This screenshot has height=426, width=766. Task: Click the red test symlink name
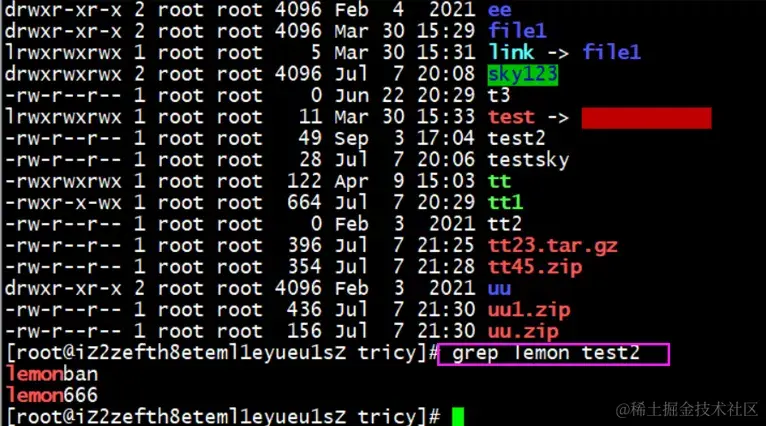[x=511, y=117]
